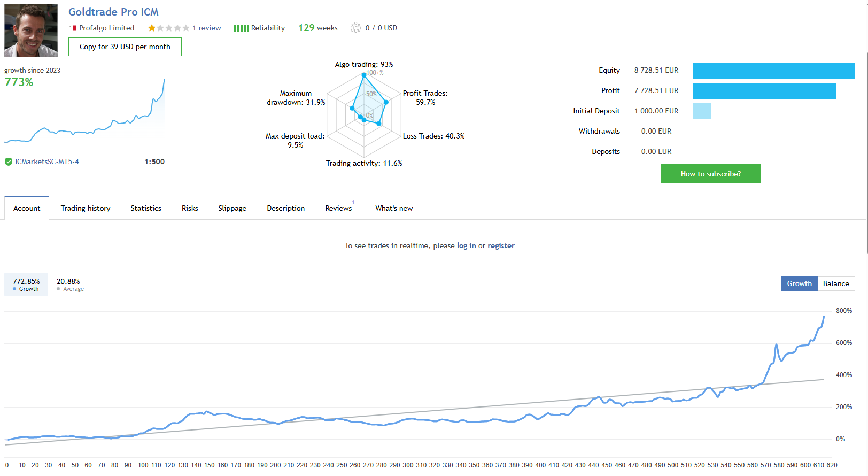Open the Reviews tab
The image size is (868, 476).
(338, 208)
